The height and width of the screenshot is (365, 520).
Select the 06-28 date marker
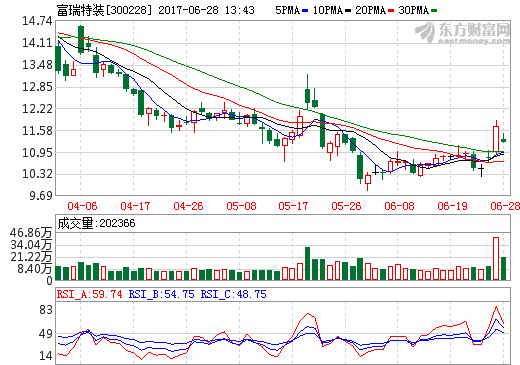(x=505, y=206)
